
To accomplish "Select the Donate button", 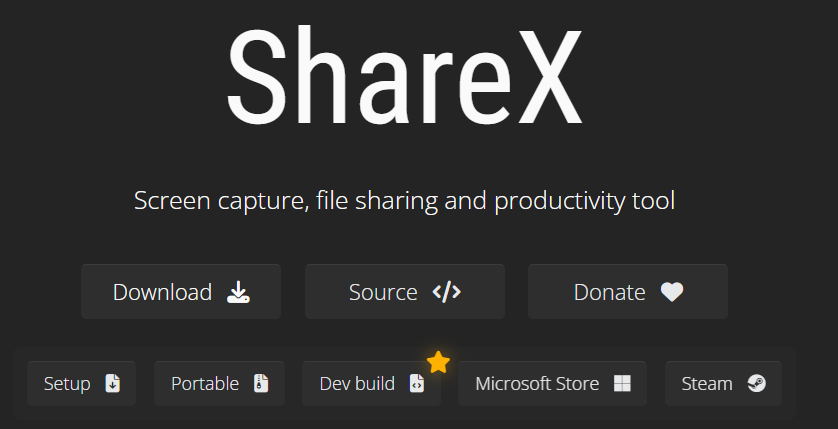I will [628, 292].
